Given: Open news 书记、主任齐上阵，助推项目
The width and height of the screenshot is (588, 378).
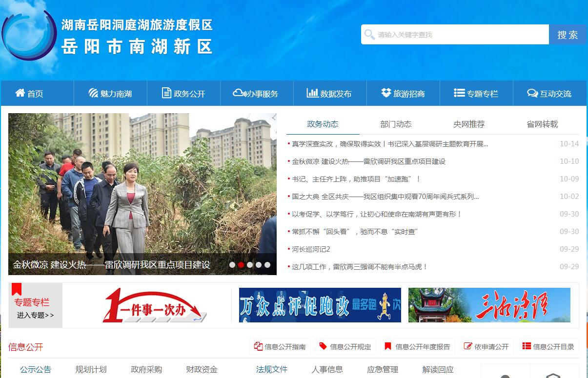Looking at the screenshot, I should 356,179.
